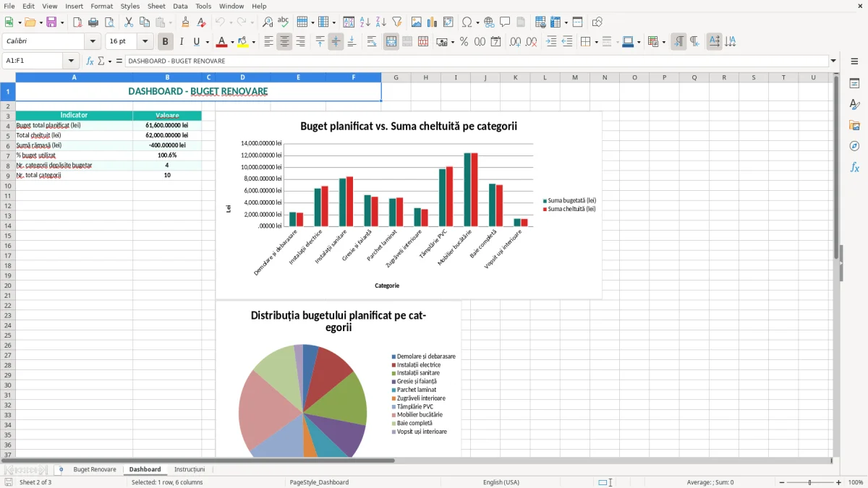
Task: Insert a Pivot Table via toolbar icon
Action: 448,22
